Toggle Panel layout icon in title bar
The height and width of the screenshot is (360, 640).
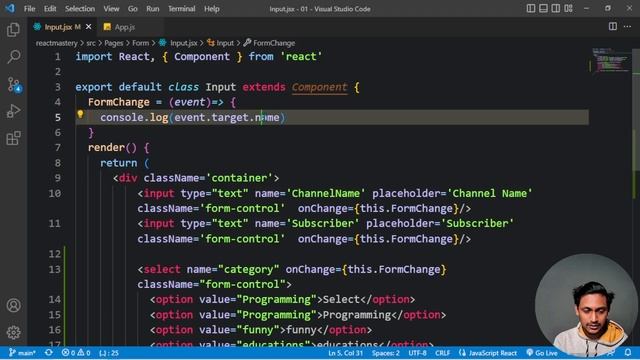543,8
